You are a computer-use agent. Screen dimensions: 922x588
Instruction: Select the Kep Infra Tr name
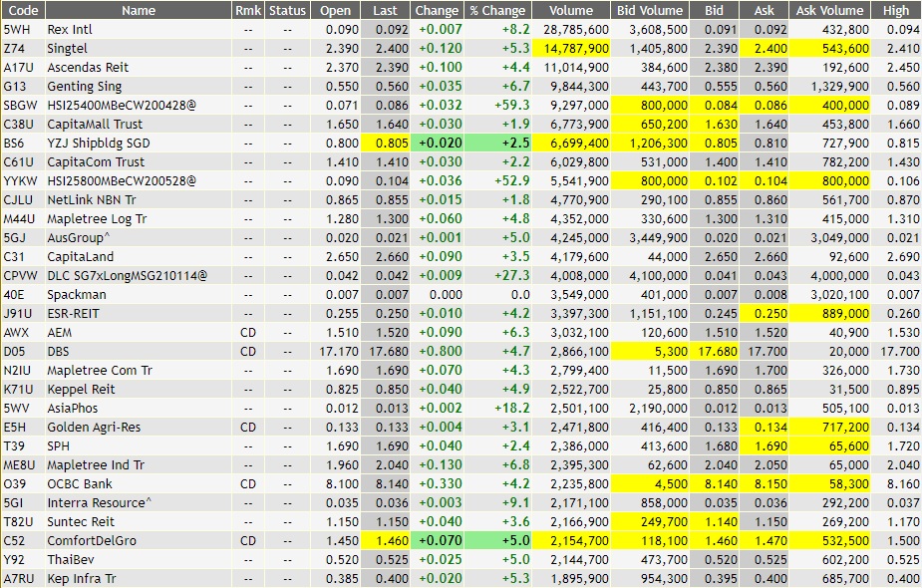click(81, 579)
